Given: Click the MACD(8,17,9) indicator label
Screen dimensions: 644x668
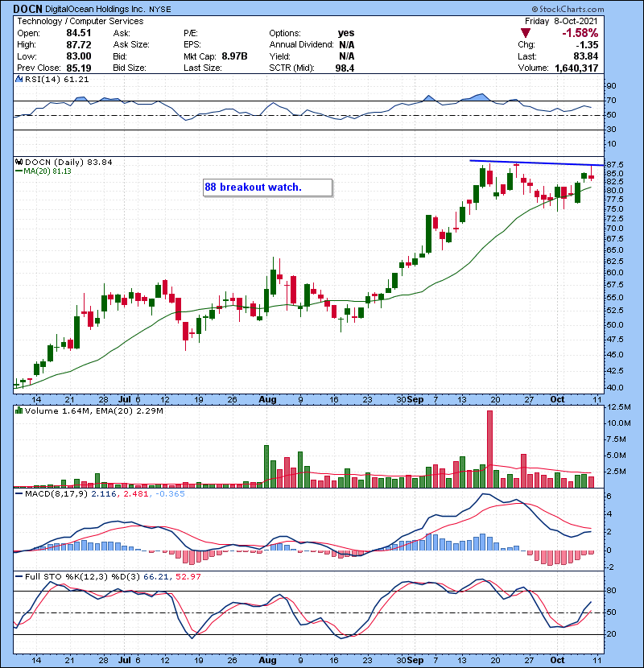Looking at the screenshot, I should pyautogui.click(x=56, y=494).
